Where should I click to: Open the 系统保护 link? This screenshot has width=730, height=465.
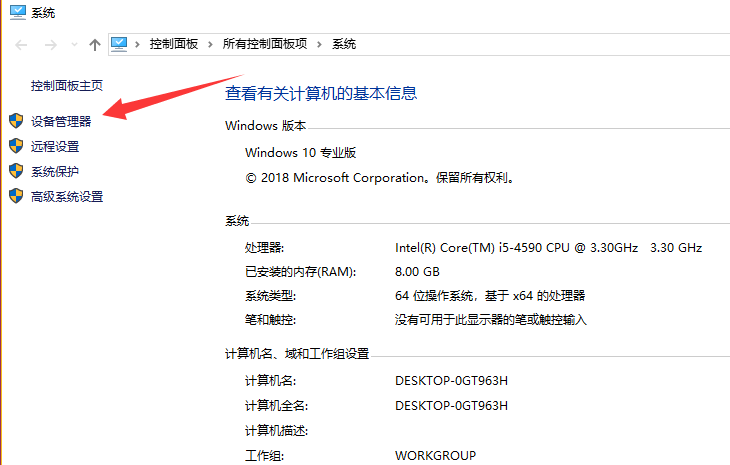pos(55,172)
